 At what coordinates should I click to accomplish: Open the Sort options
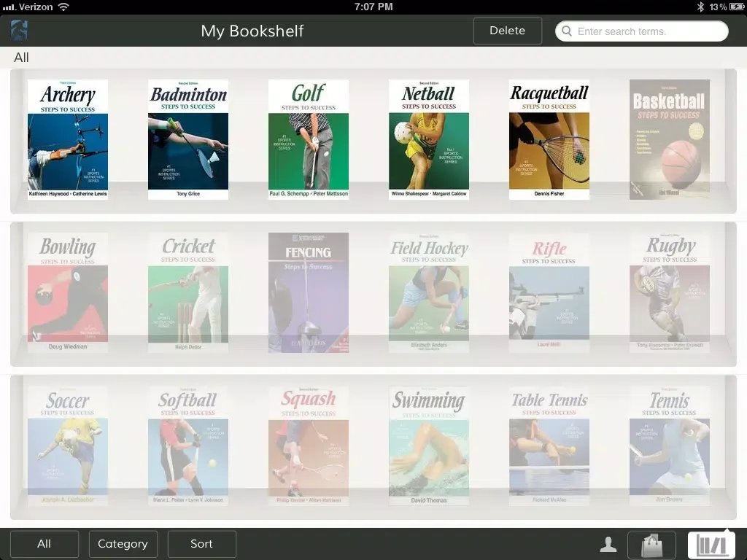[202, 544]
